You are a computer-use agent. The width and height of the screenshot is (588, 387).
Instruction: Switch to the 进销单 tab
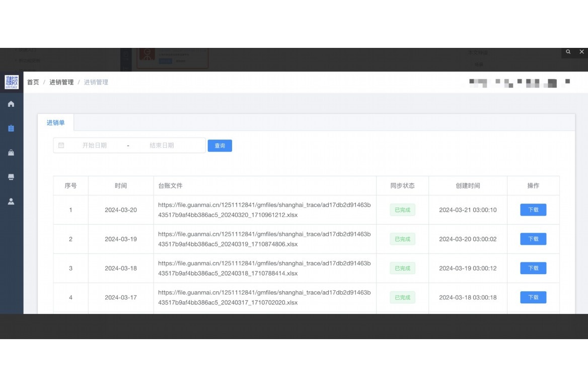coord(55,122)
